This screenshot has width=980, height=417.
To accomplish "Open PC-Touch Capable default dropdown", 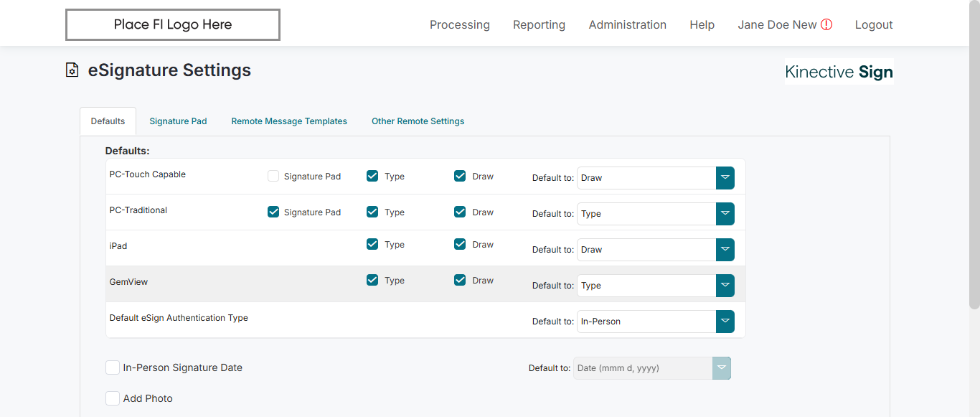I will pyautogui.click(x=725, y=178).
